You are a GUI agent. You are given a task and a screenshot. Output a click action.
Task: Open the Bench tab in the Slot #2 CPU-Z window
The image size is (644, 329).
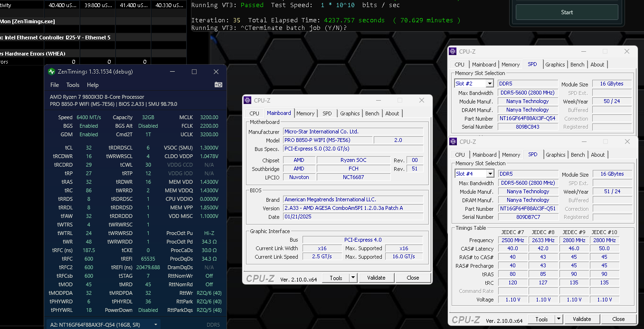click(x=578, y=65)
